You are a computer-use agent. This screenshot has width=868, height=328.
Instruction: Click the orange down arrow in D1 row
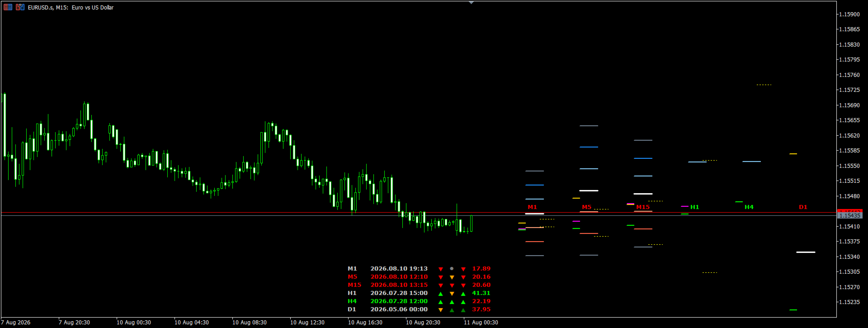point(440,310)
